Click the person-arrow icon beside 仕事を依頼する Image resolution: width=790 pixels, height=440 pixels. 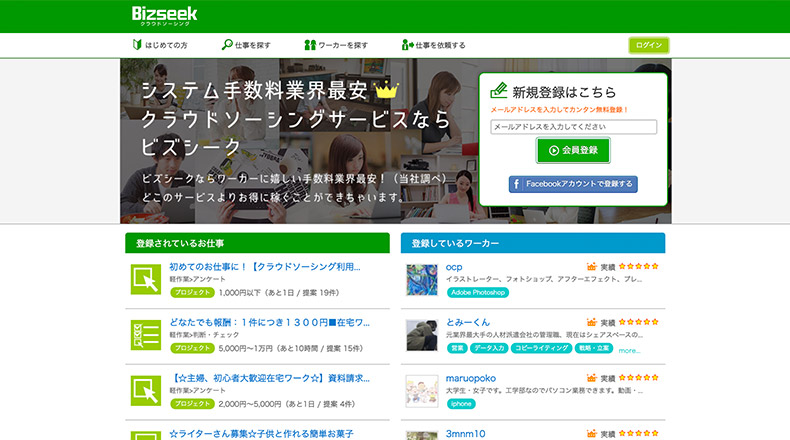click(407, 45)
